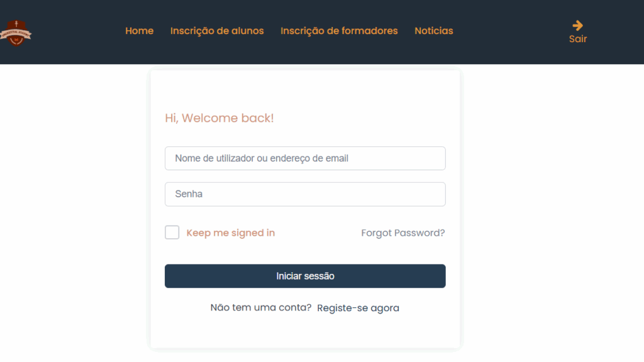Open the Noticias menu item

434,31
